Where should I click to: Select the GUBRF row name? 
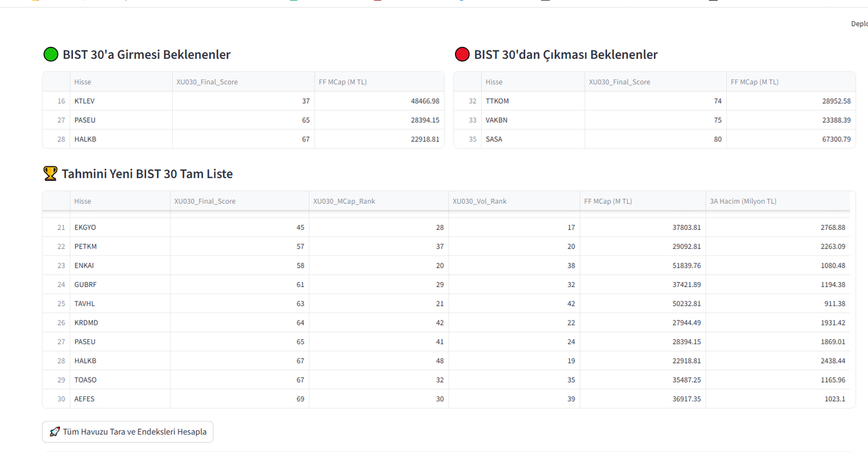120,284
